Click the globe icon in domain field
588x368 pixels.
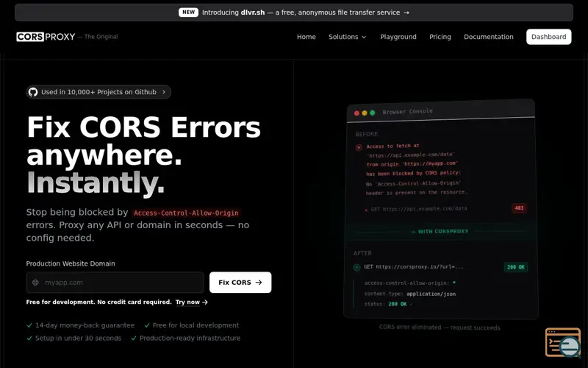35,283
